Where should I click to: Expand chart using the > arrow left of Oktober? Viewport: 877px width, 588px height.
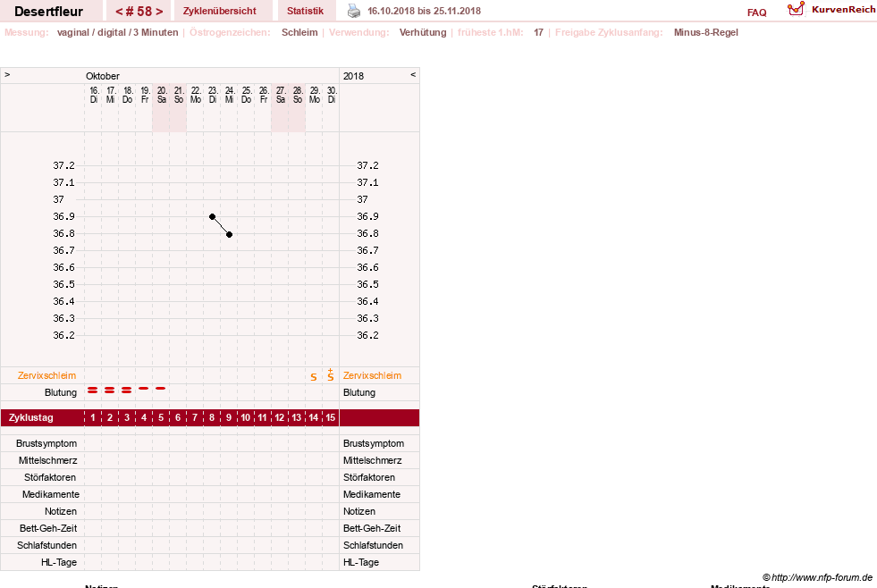(7, 74)
